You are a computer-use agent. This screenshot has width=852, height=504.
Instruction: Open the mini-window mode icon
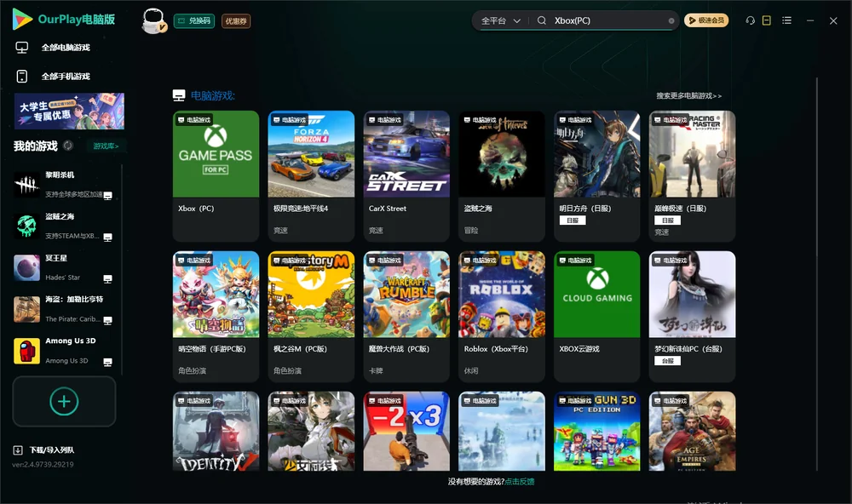point(767,20)
